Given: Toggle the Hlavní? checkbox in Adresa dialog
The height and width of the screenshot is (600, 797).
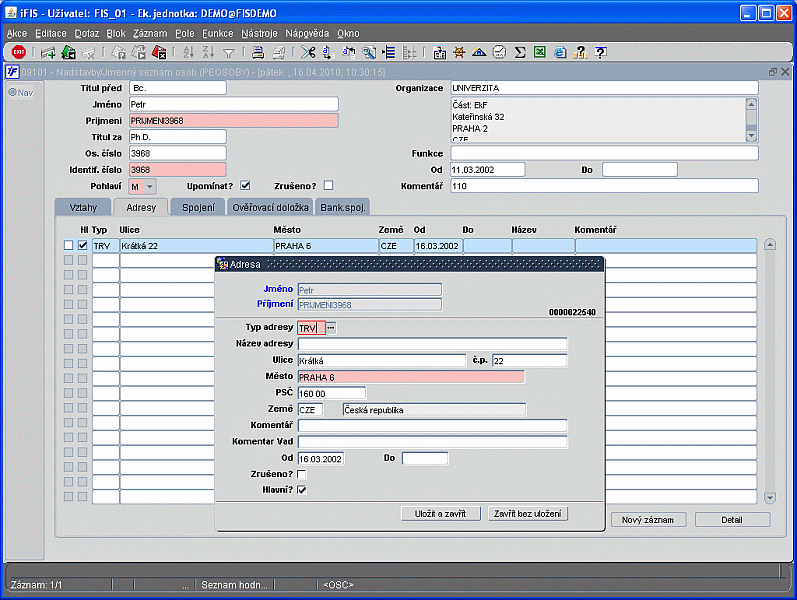Looking at the screenshot, I should coord(301,489).
